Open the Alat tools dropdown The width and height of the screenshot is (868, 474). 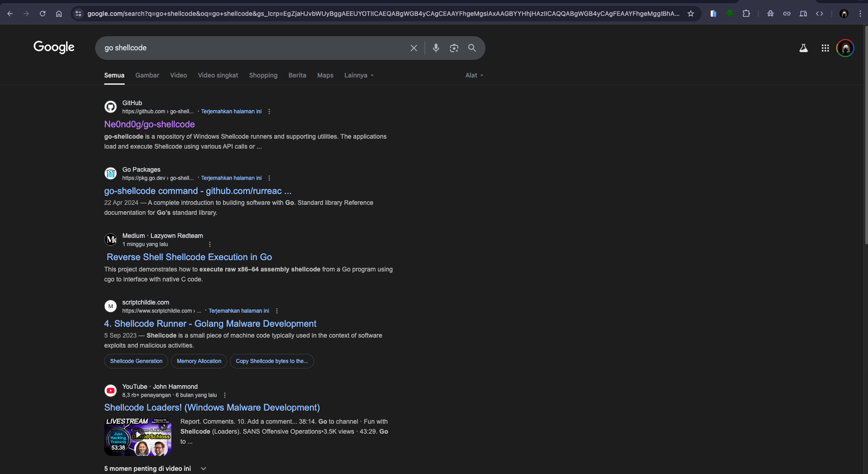[x=474, y=75]
